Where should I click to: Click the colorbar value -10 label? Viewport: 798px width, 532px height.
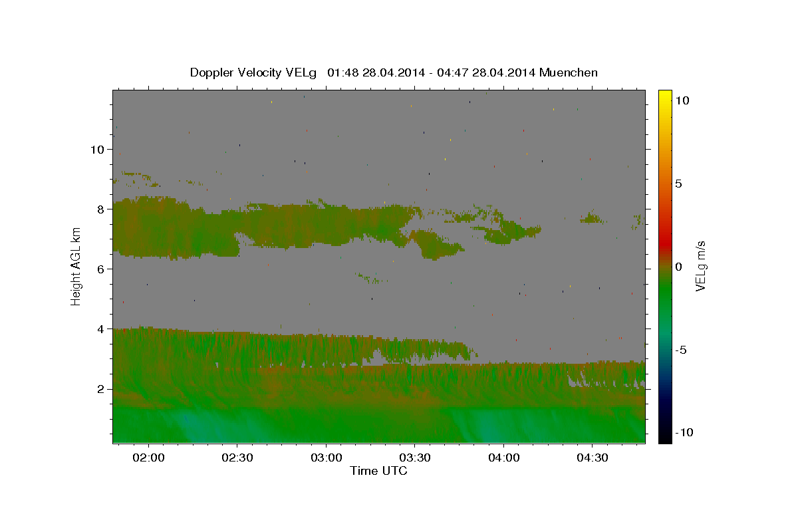click(684, 433)
